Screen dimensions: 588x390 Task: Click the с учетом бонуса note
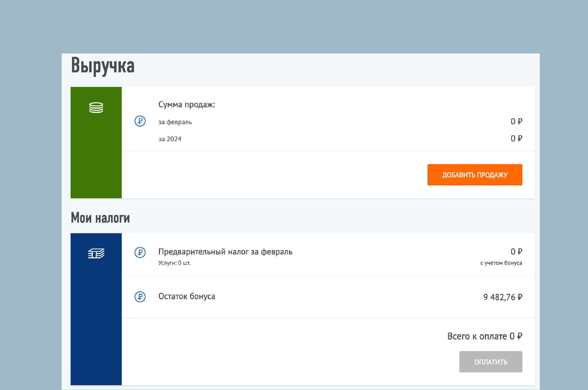501,263
